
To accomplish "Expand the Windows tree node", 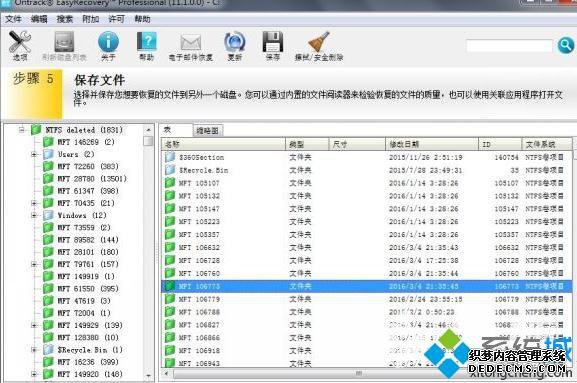I will pyautogui.click(x=34, y=215).
